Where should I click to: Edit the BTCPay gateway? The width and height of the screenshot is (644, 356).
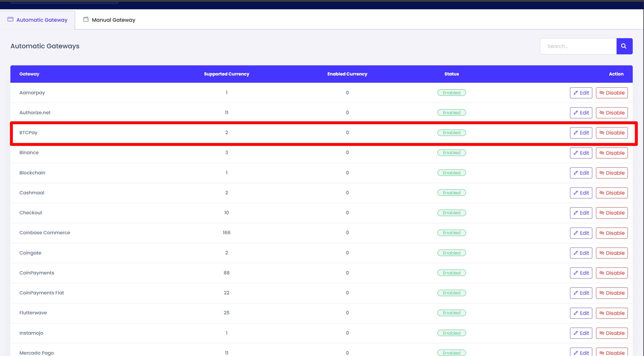tap(581, 133)
